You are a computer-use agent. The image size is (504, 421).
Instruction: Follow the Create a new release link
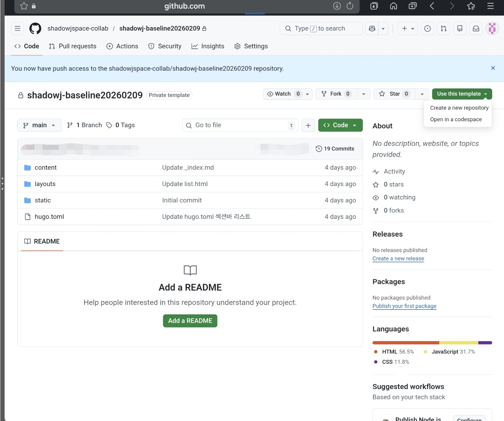click(398, 259)
